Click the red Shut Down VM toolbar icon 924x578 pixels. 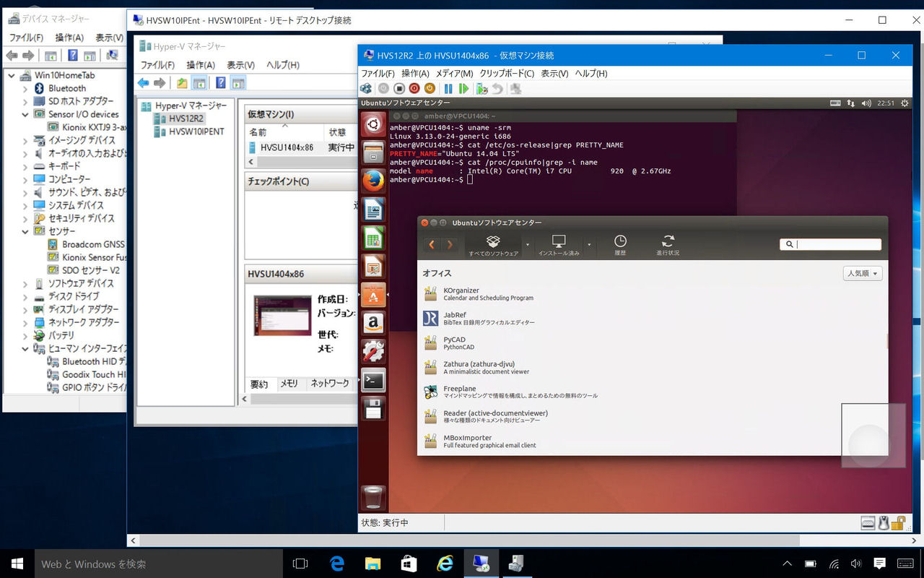[x=414, y=88]
